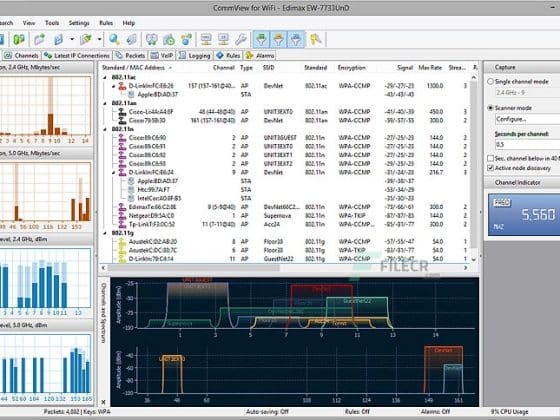560x420 pixels.
Task: Check Sec. channel below in 40 MHz
Action: (491, 158)
